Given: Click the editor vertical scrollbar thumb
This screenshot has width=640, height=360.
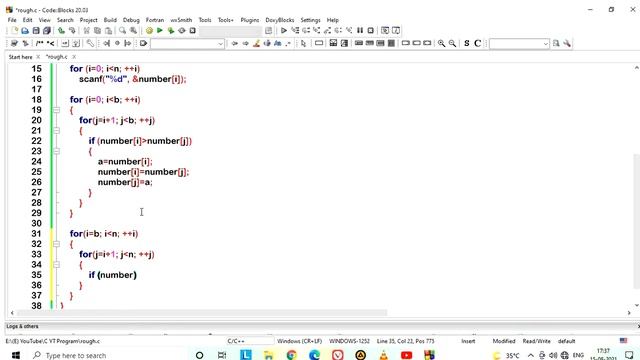Looking at the screenshot, I should click(636, 220).
